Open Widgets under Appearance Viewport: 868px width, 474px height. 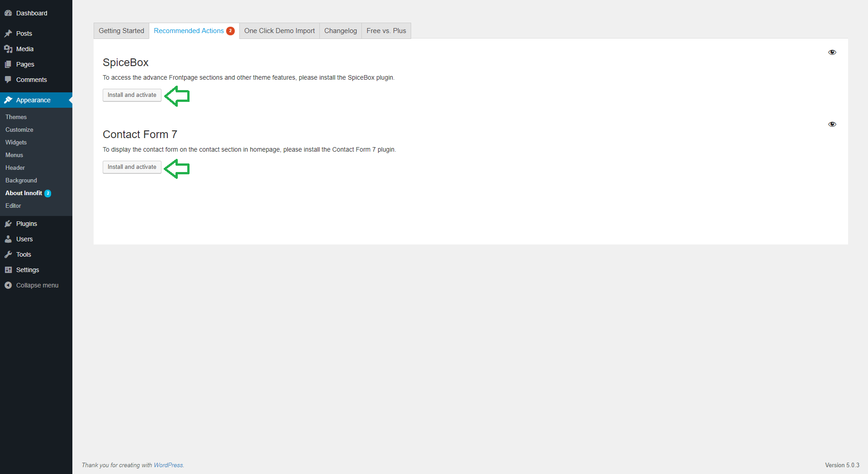(x=36, y=142)
